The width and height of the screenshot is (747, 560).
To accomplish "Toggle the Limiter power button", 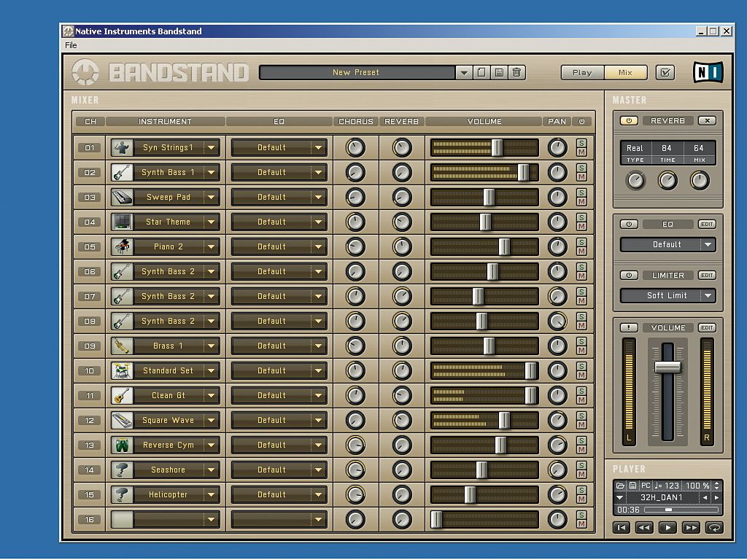I will [629, 275].
